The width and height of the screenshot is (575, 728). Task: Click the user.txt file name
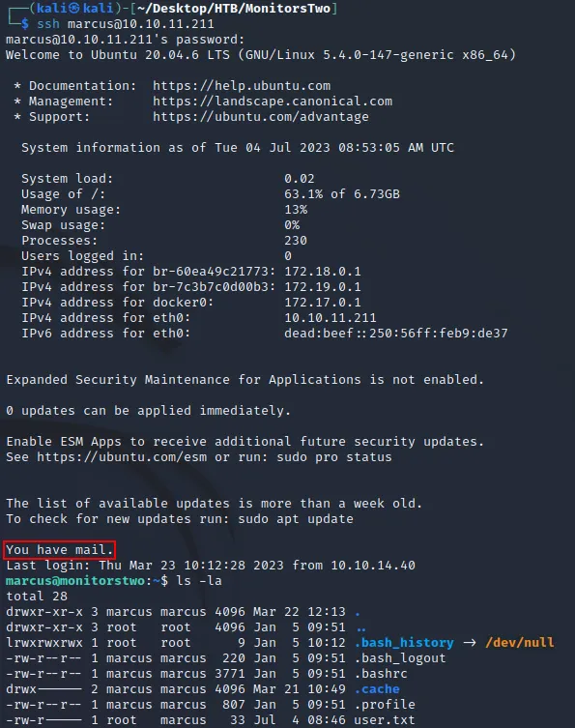coord(385,719)
